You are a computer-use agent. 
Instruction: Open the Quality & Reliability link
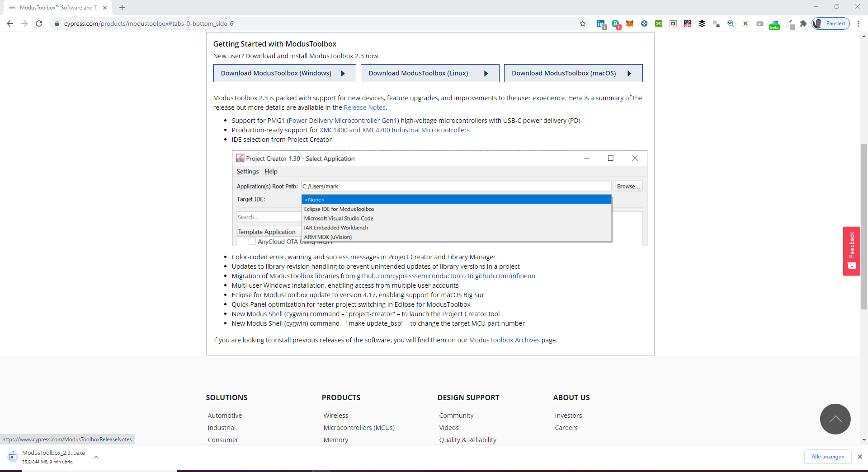coord(467,440)
